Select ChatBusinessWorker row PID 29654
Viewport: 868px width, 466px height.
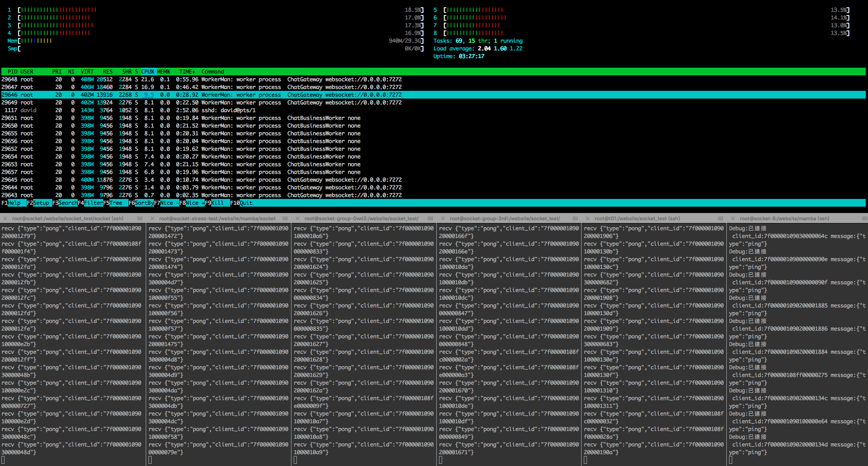434,157
